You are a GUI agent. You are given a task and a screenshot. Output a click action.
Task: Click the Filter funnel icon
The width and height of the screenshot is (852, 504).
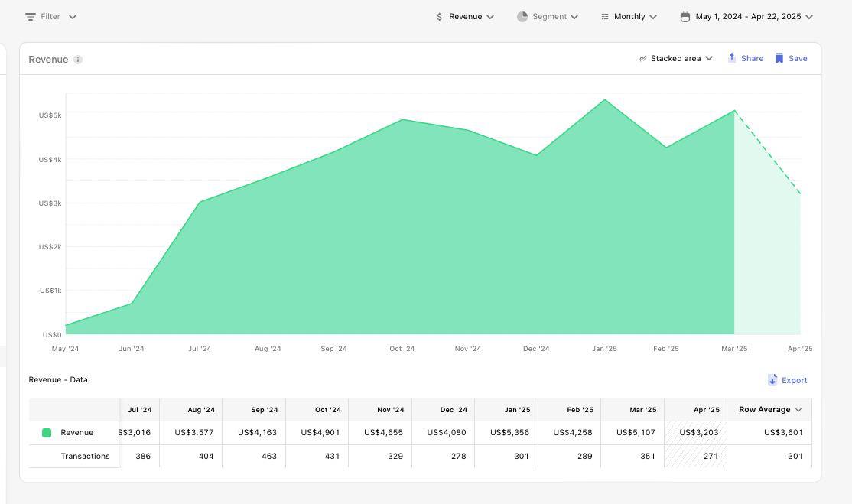[x=31, y=16]
